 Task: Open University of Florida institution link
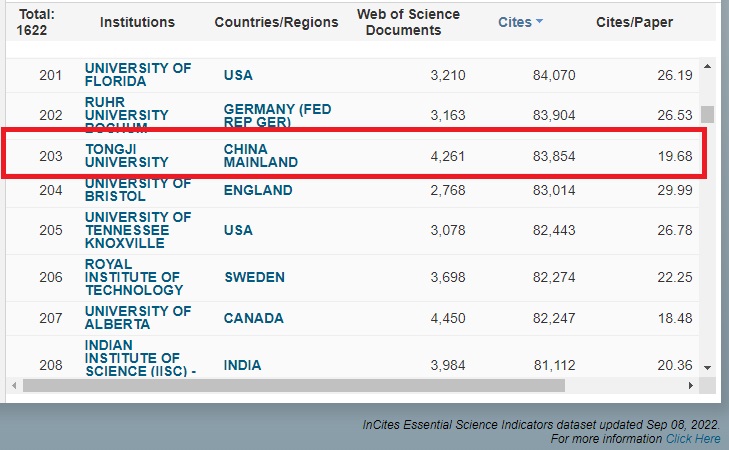(x=138, y=75)
